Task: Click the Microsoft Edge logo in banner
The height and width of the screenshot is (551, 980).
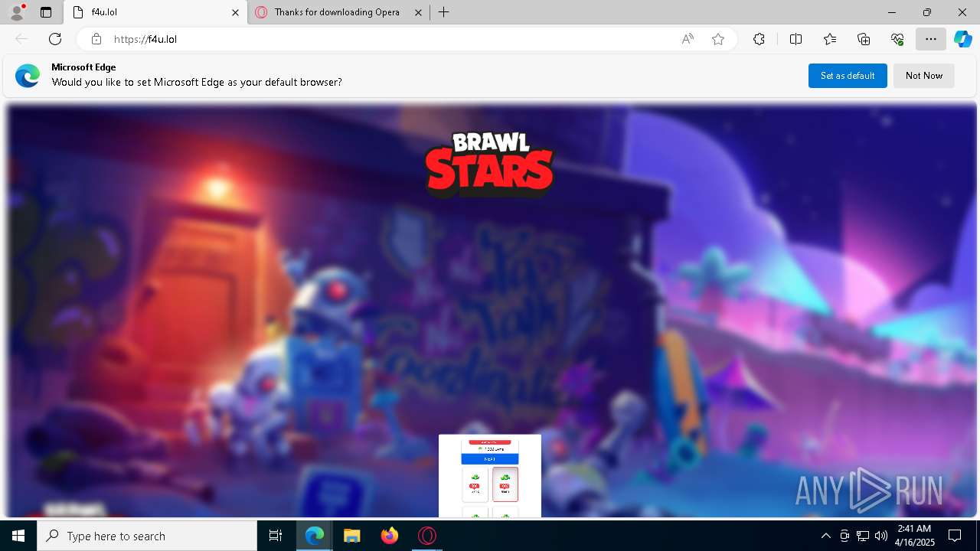Action: [x=28, y=76]
